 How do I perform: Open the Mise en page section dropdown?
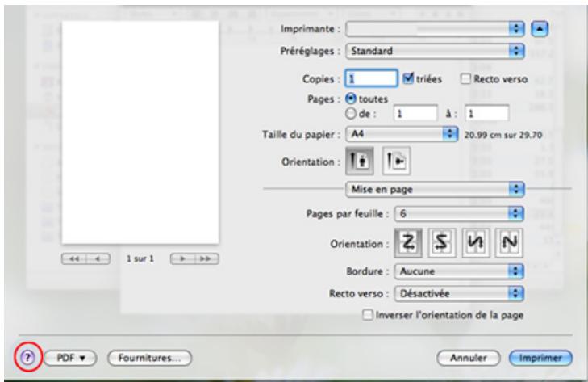(x=435, y=189)
